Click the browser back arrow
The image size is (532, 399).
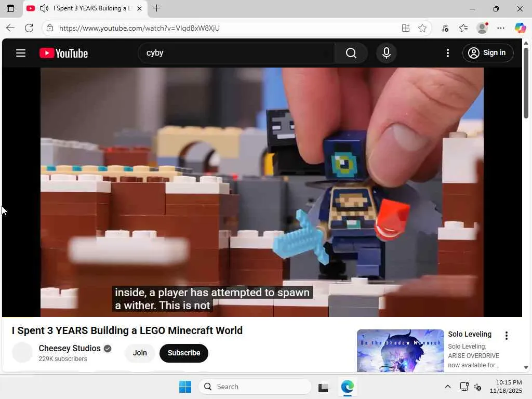(10, 28)
